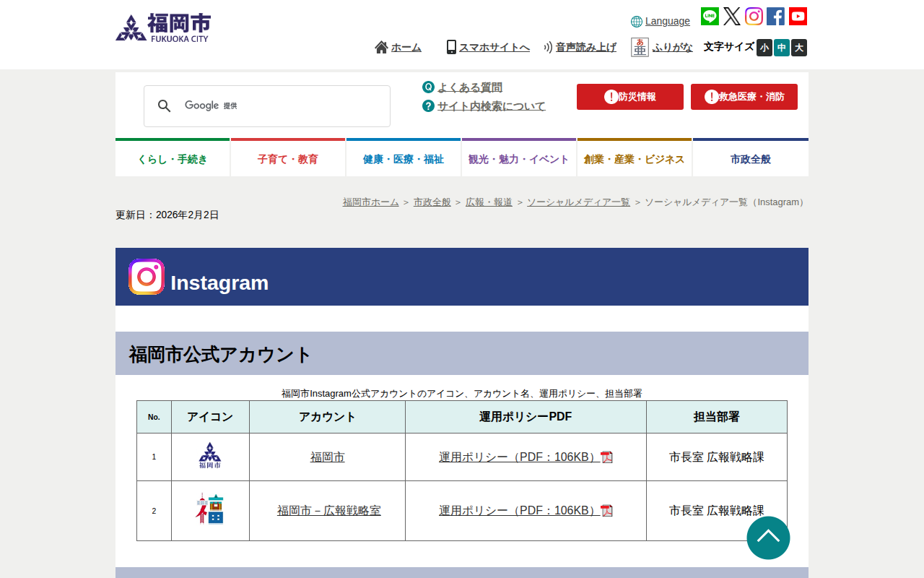The image size is (924, 578).
Task: Expand the 子育て・教育 menu
Action: 288,159
